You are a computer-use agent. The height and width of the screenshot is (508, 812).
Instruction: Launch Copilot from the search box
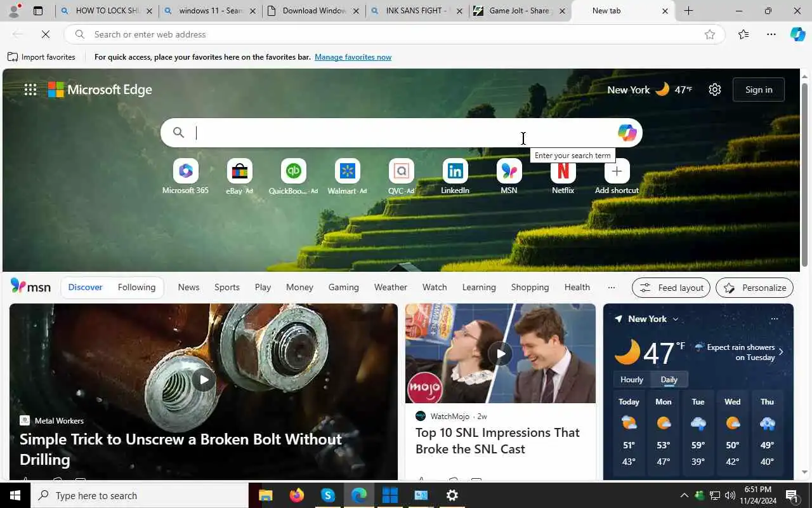[x=627, y=133]
